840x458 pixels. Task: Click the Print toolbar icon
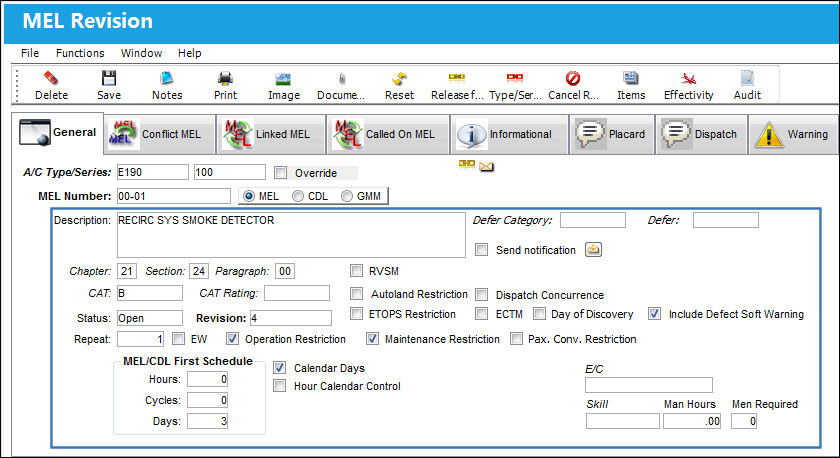click(x=225, y=79)
